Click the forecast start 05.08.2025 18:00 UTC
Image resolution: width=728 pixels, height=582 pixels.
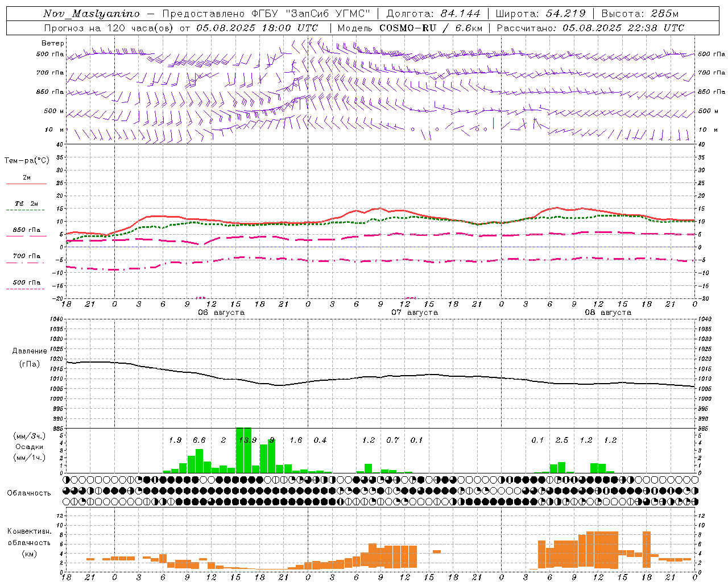coord(257,28)
